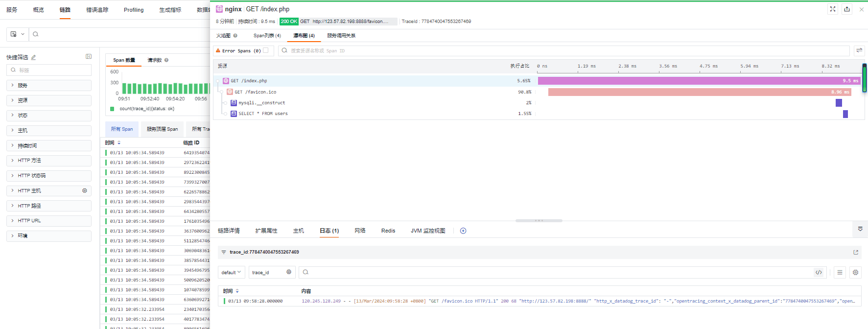868x329 pixels.
Task: Expand the 资源 filter group
Action: pos(49,100)
